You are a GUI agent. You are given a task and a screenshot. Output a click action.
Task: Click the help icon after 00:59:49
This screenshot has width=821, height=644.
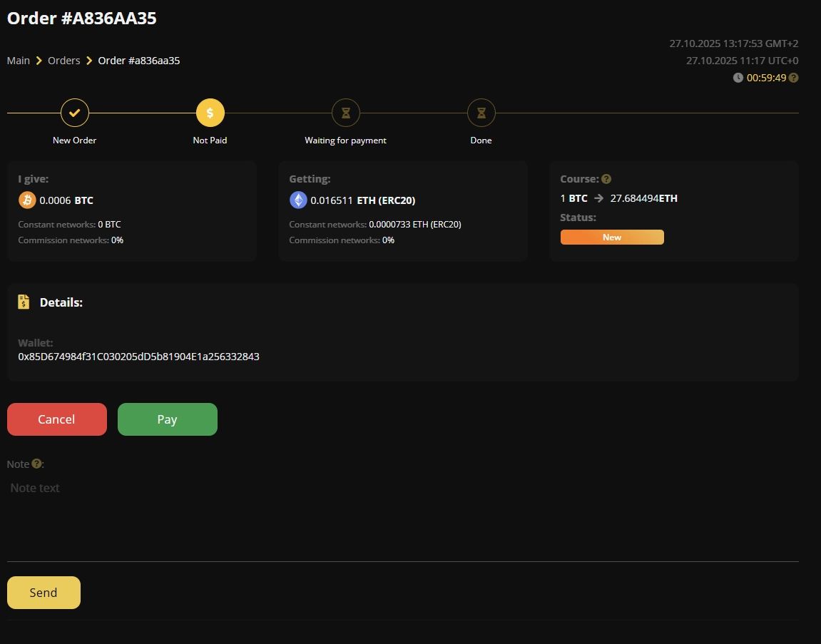coord(794,77)
